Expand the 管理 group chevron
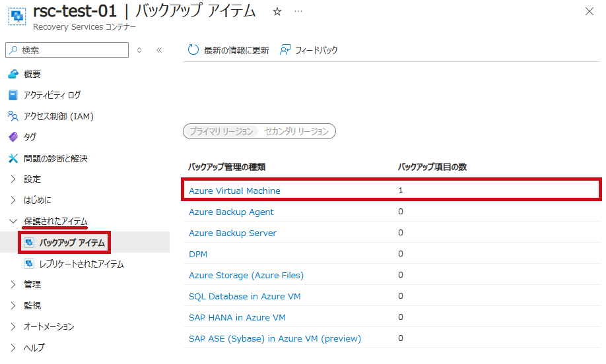 [13, 284]
